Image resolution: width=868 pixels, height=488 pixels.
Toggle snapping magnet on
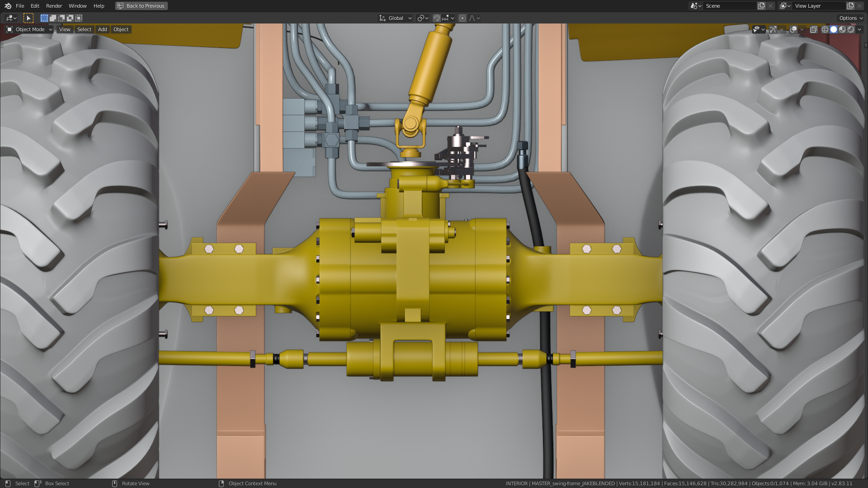[x=436, y=18]
